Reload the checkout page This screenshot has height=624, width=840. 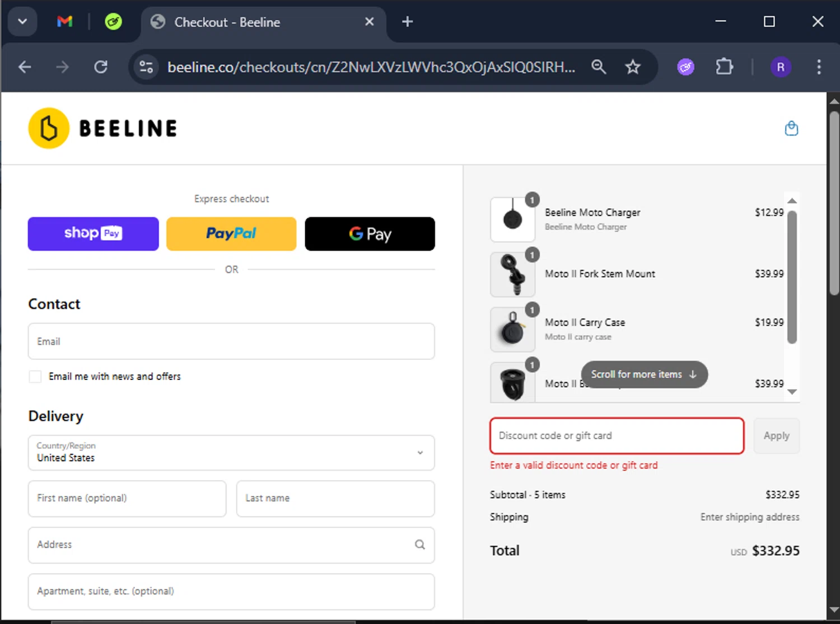point(101,67)
